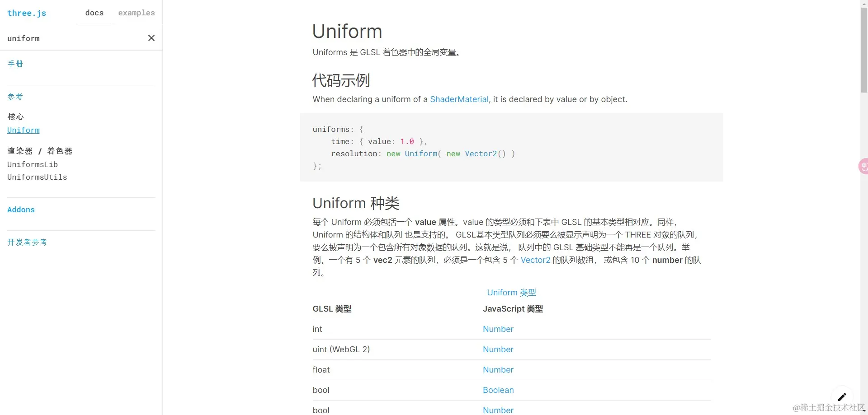Follow the ShaderMaterial link
Image resolution: width=868 pixels, height=415 pixels.
tap(459, 99)
